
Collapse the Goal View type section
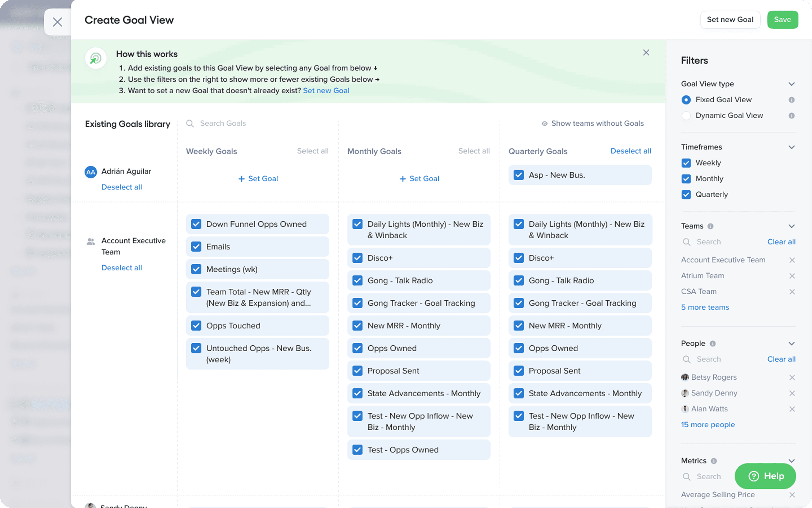coord(791,84)
